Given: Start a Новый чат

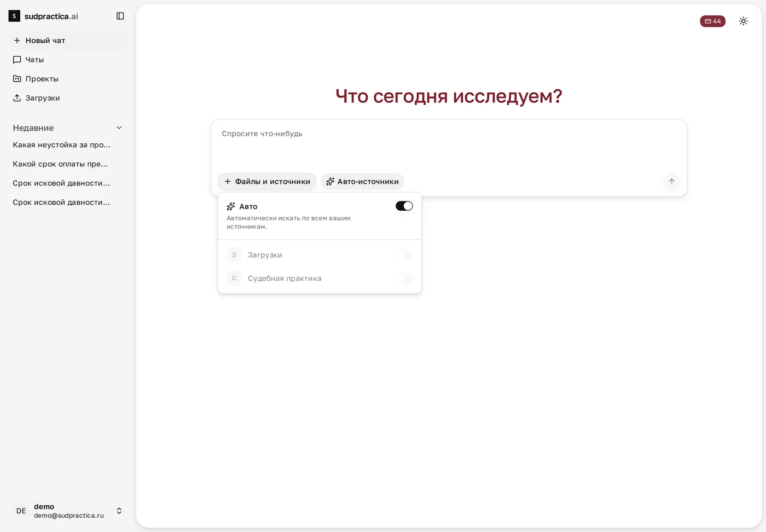Looking at the screenshot, I should click(x=68, y=41).
